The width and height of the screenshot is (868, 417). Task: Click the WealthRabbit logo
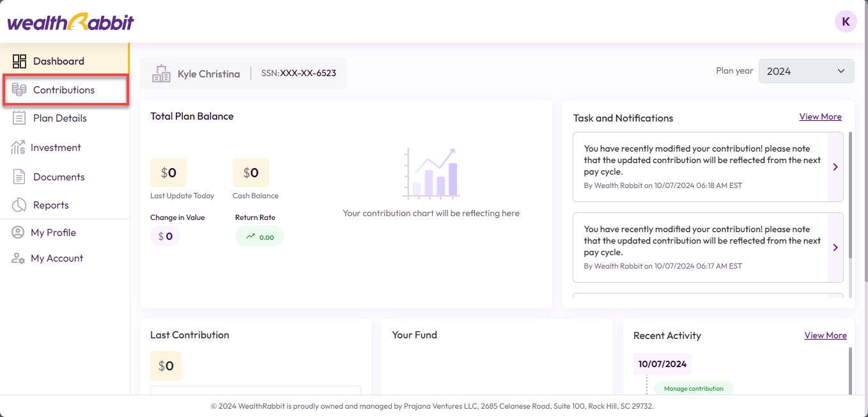(x=70, y=22)
